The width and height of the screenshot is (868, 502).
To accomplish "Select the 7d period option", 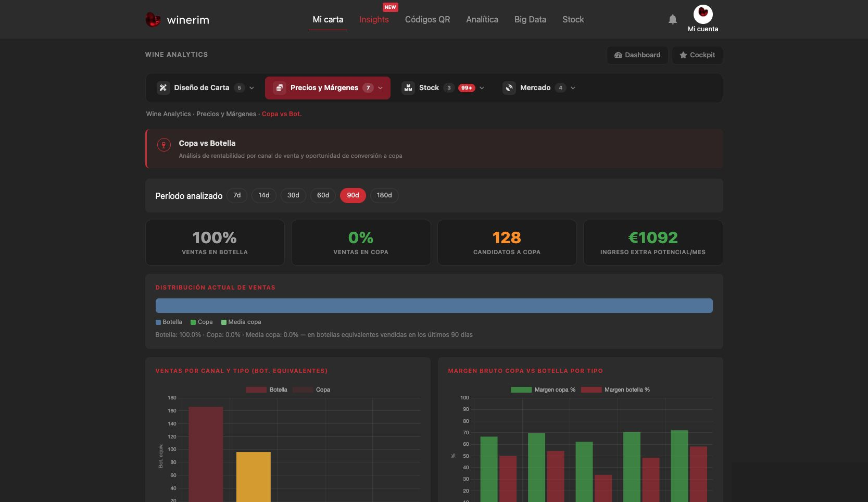I will [237, 195].
